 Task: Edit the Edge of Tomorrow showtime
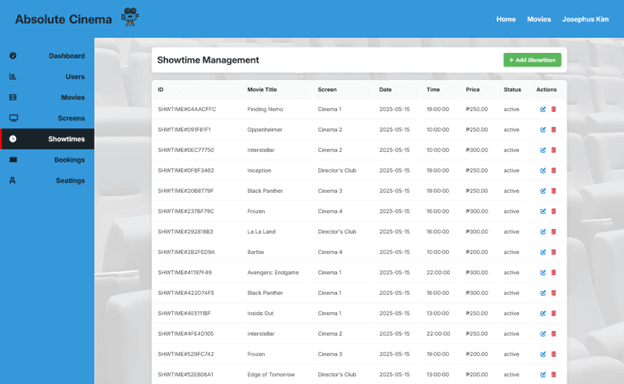[x=543, y=374]
